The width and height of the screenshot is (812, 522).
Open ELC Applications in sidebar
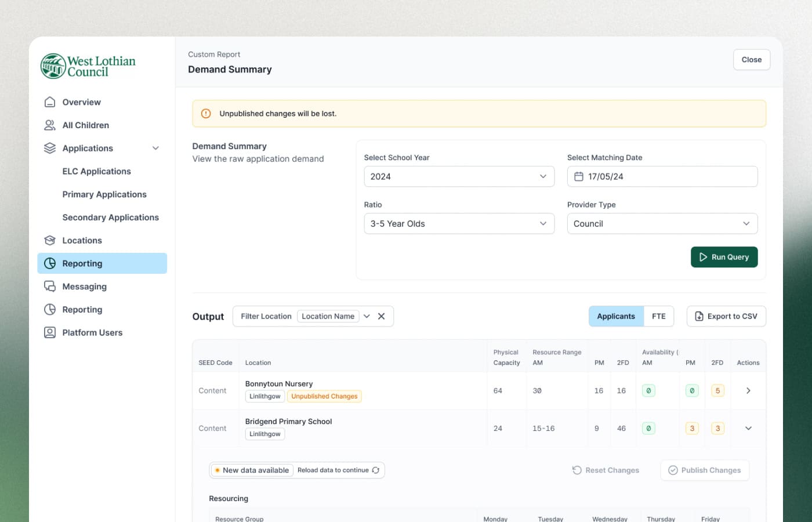[x=96, y=172]
